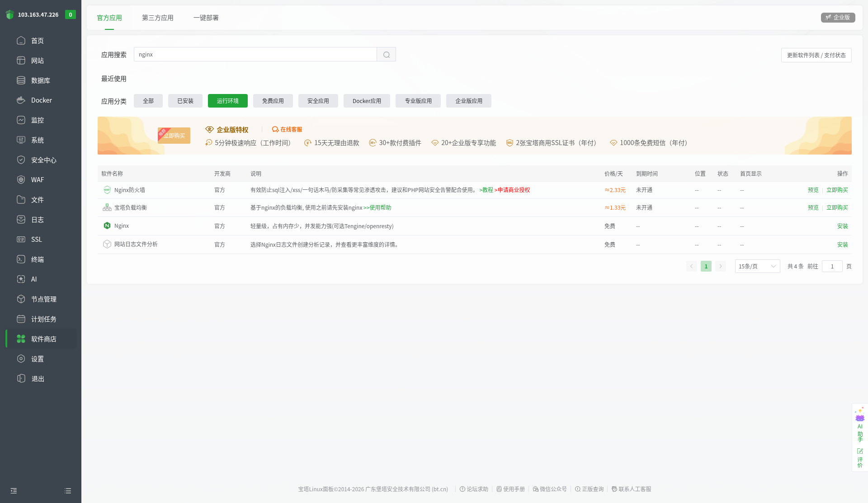868x503 pixels.
Task: Open the 数据库 database sidebar item
Action: click(41, 80)
